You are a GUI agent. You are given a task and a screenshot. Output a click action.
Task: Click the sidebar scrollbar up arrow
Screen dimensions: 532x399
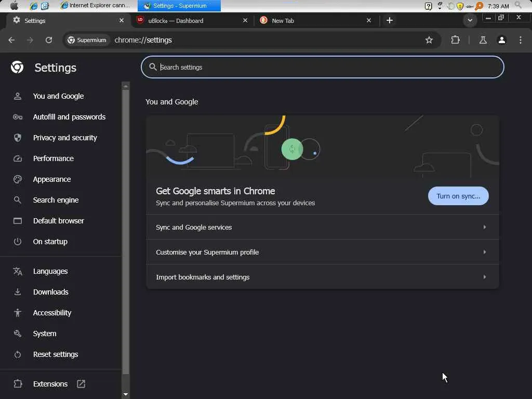126,86
